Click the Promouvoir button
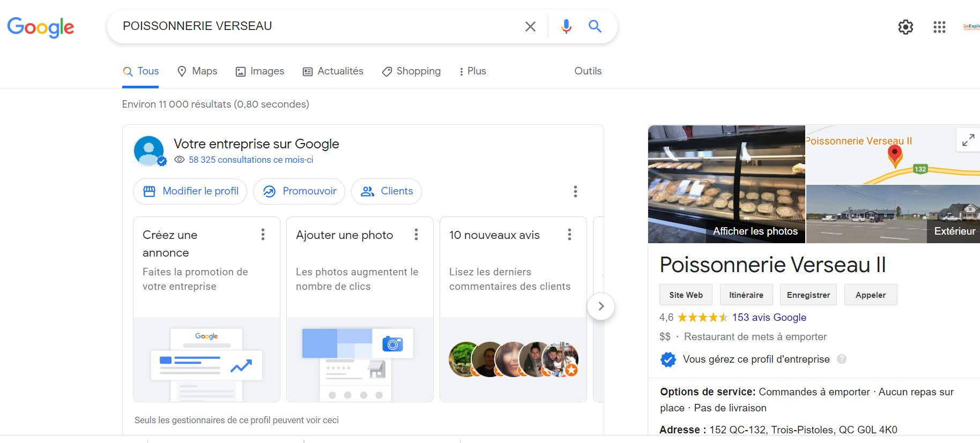Image resolution: width=980 pixels, height=443 pixels. coord(299,191)
